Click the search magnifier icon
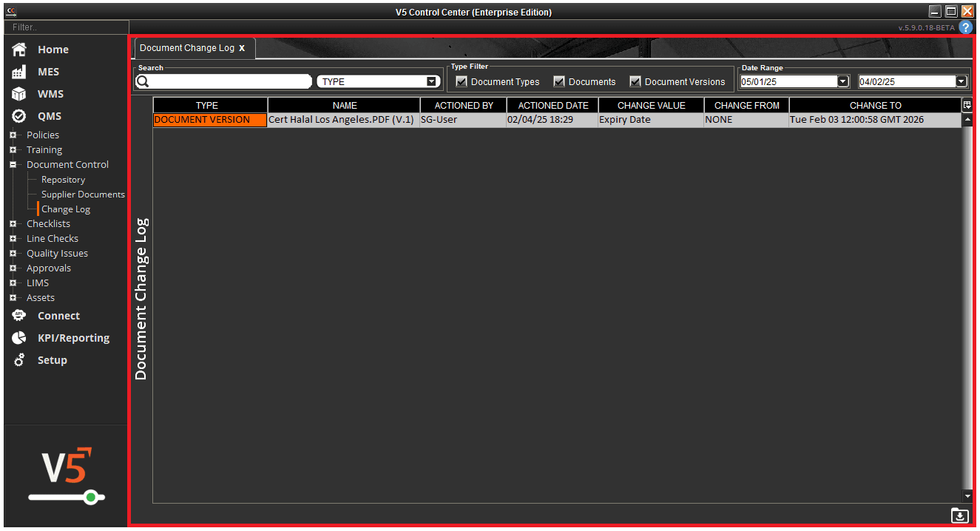 (x=143, y=81)
